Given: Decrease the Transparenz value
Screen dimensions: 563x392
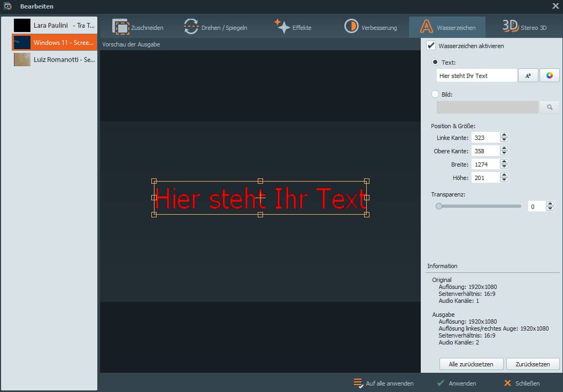Looking at the screenshot, I should (550, 209).
